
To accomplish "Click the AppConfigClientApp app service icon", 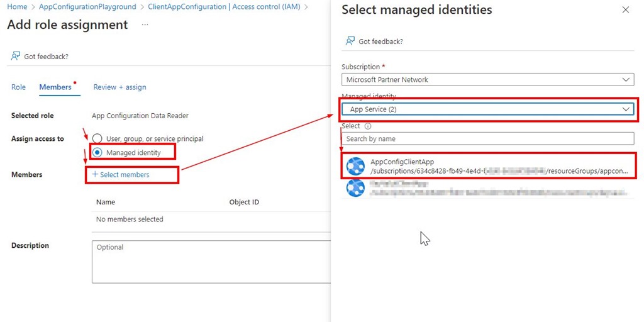I will [x=355, y=166].
